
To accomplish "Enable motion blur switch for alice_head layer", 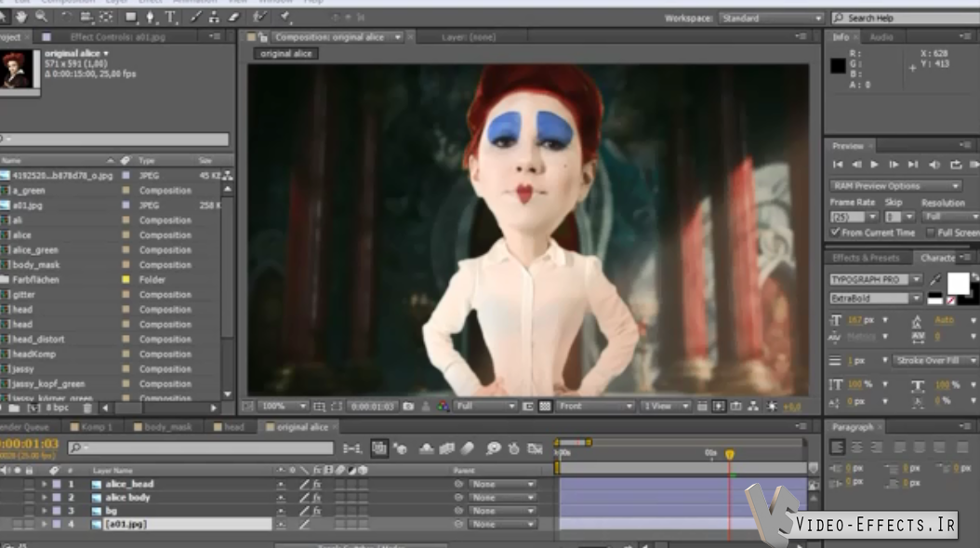I will [x=340, y=484].
